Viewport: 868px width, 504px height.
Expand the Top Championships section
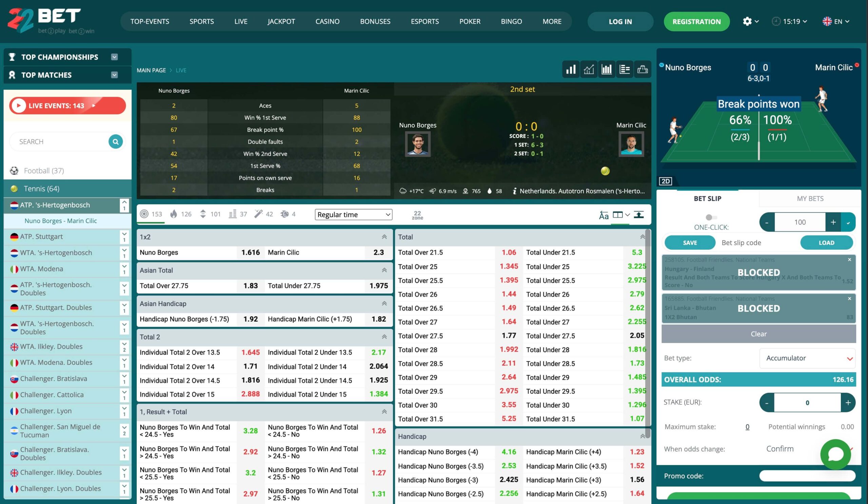(115, 57)
